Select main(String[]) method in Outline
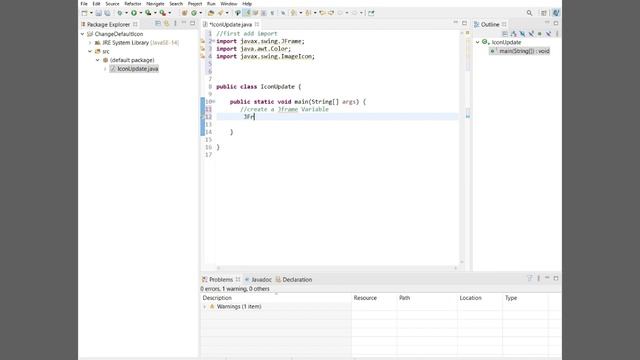Image resolution: width=640 pixels, height=360 pixels. (x=520, y=51)
